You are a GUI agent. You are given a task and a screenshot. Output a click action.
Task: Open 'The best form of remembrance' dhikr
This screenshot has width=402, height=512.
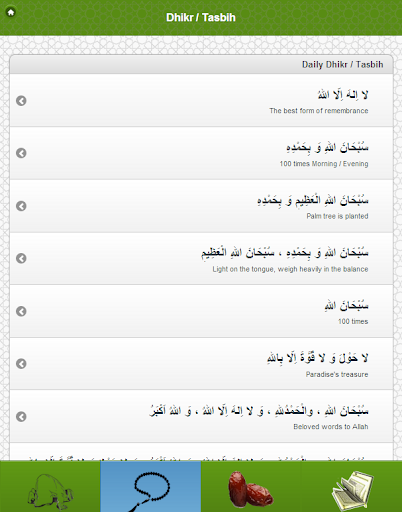201,100
